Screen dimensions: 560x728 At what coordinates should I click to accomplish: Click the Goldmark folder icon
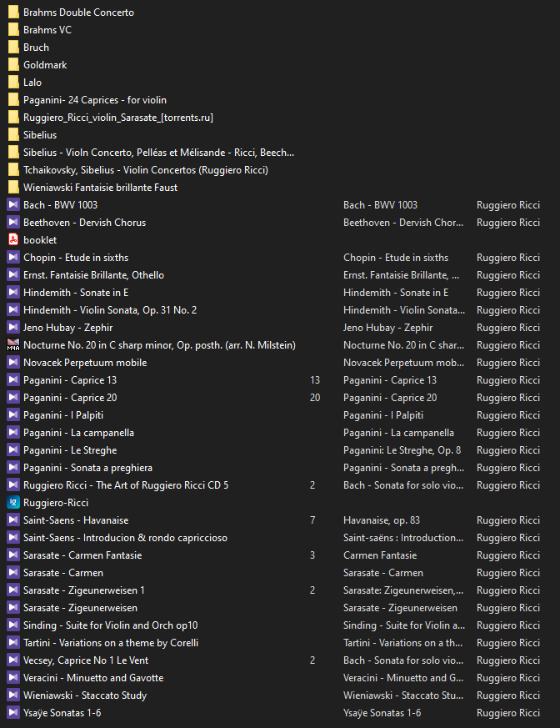tap(12, 65)
